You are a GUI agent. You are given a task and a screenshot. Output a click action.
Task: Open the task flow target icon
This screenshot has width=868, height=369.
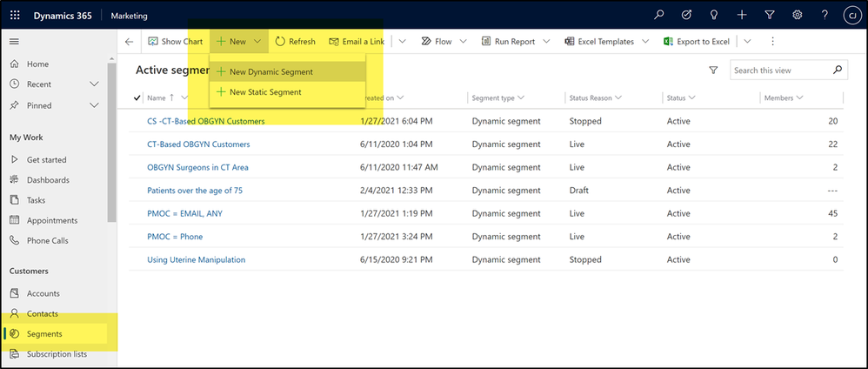point(686,16)
